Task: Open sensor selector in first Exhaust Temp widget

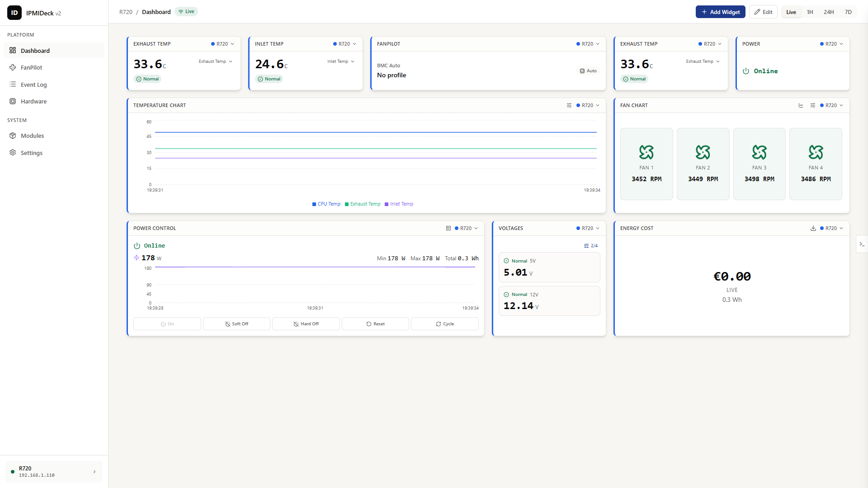Action: point(215,61)
